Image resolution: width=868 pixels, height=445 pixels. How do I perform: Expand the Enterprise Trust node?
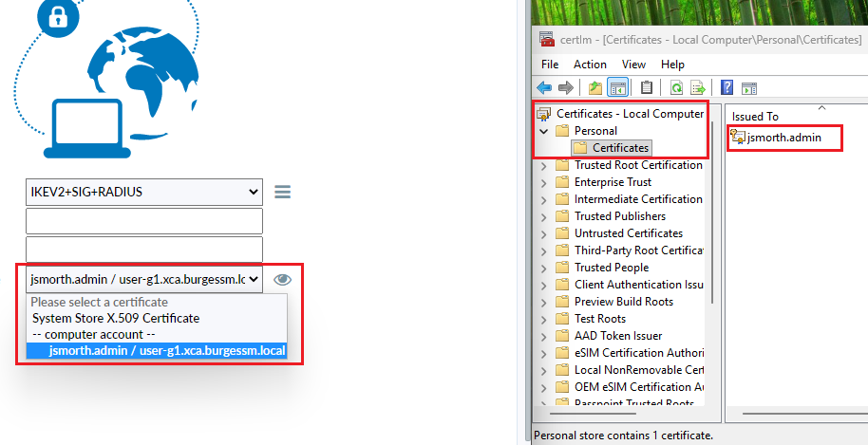click(x=543, y=182)
